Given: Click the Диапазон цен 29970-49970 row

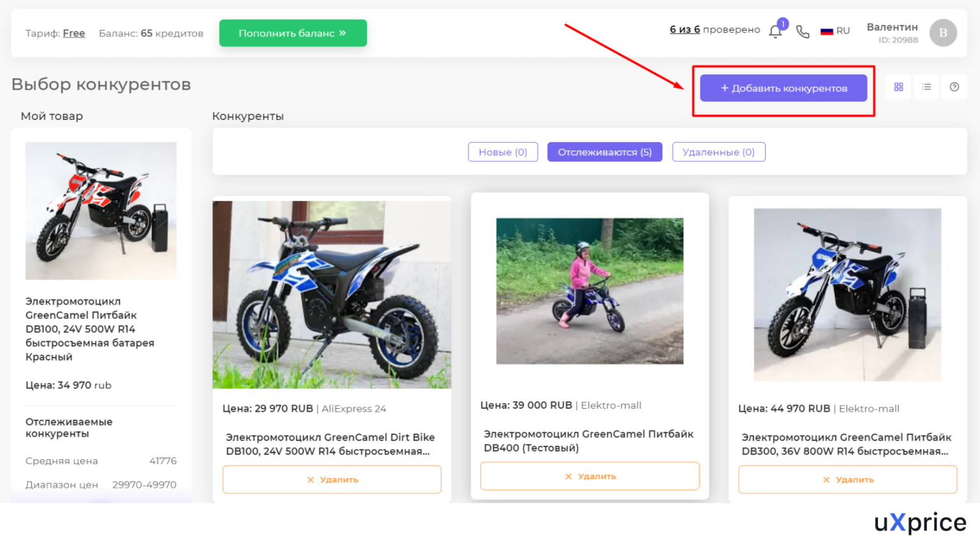Looking at the screenshot, I should (x=101, y=485).
